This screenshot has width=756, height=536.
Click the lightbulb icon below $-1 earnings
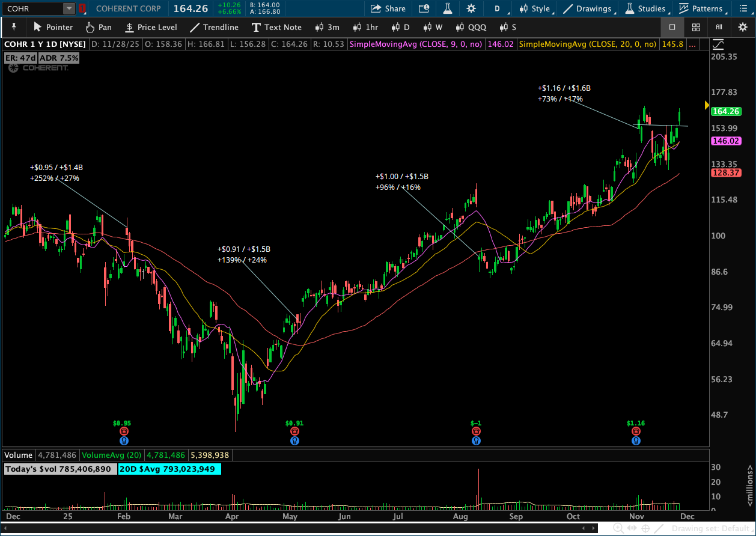476,440
